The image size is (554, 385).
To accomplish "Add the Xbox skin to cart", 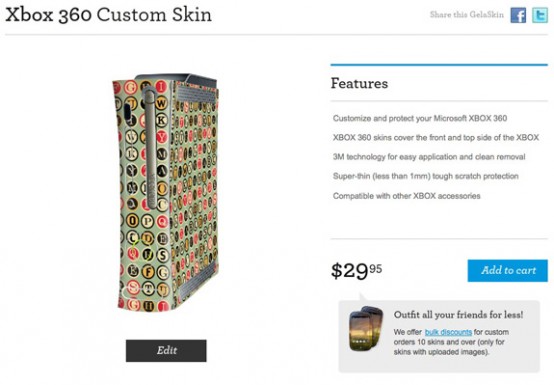I will coord(507,271).
